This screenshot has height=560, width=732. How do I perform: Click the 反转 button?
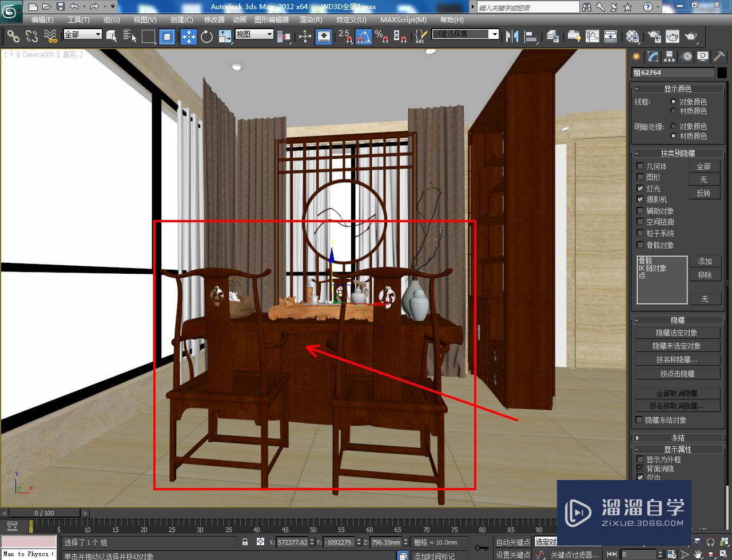(x=703, y=193)
